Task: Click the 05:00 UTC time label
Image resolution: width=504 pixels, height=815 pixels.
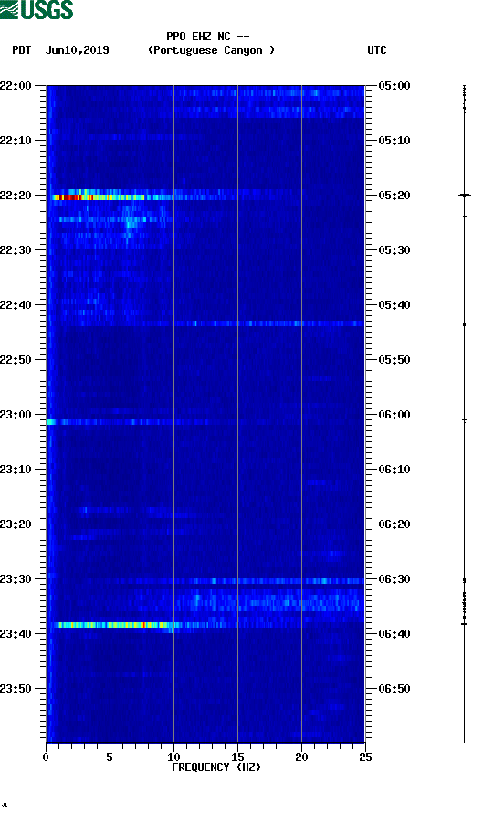Action: (x=394, y=86)
